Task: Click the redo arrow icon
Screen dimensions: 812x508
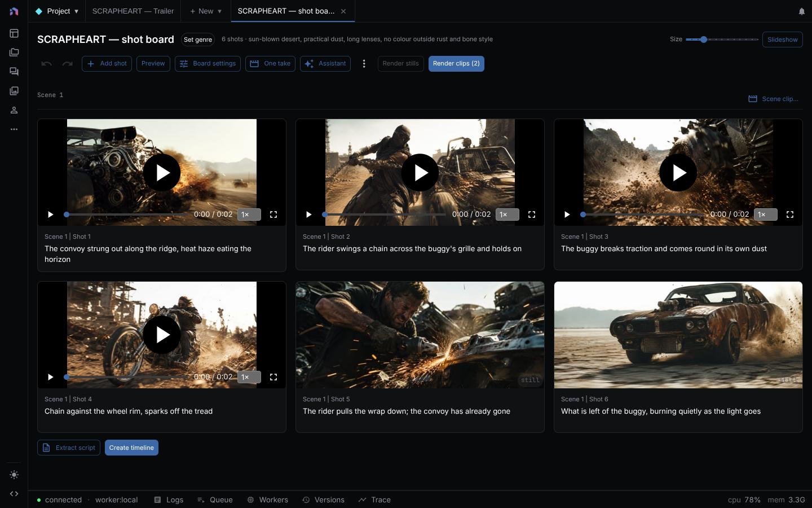Action: click(x=68, y=64)
